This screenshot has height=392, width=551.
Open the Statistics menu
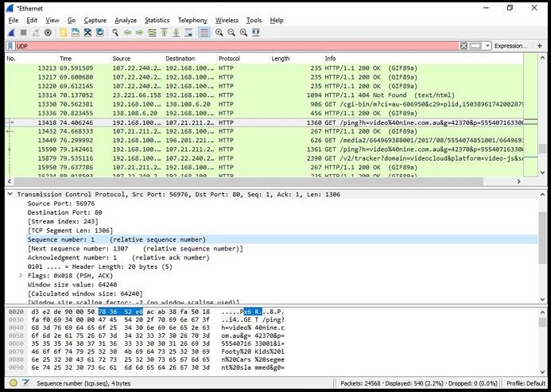coord(157,21)
